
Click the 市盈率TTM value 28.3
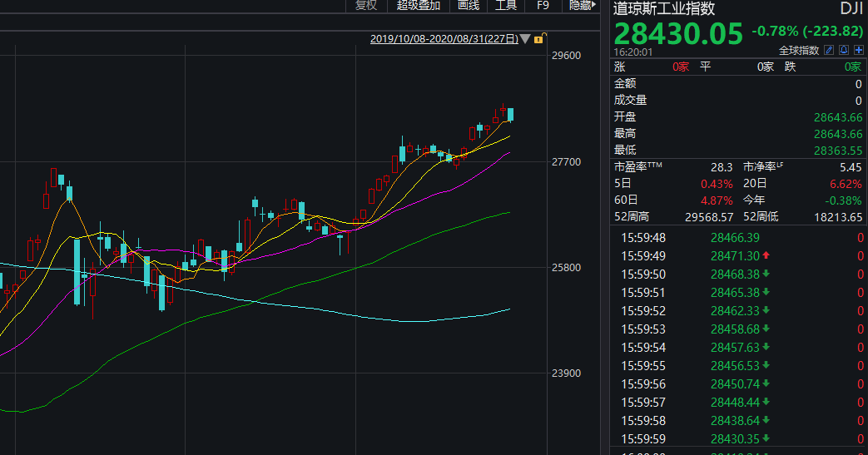tap(722, 167)
